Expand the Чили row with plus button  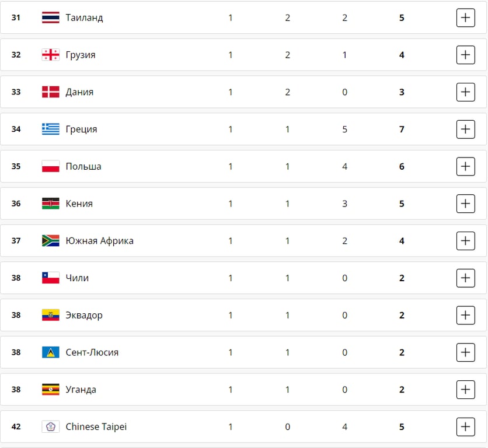point(465,278)
